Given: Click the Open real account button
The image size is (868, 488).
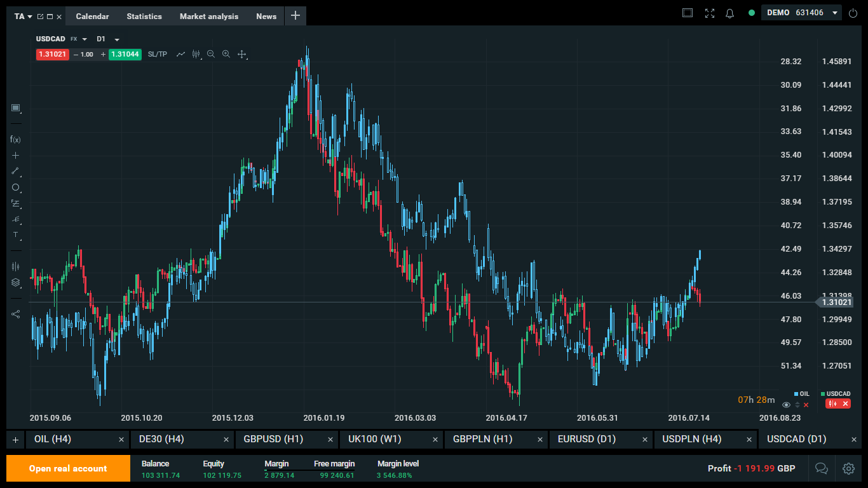Looking at the screenshot, I should [x=67, y=468].
